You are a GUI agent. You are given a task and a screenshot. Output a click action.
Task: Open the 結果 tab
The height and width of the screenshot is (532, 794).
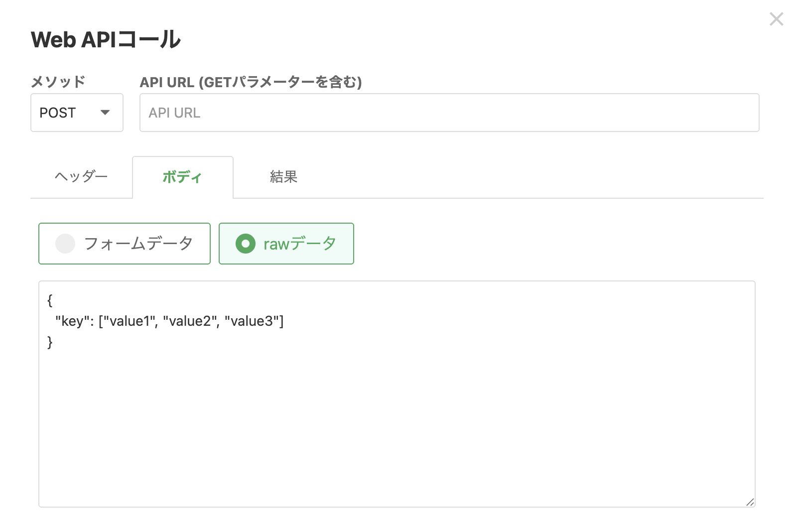283,177
